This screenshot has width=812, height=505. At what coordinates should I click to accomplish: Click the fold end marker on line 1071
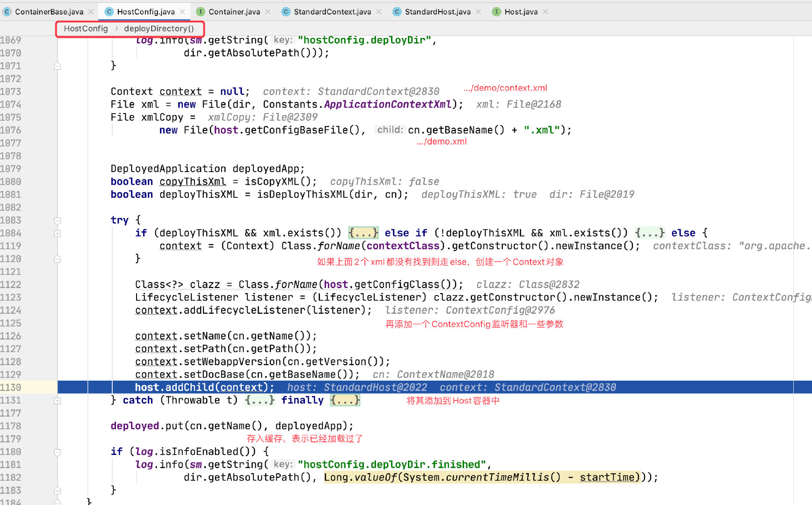click(x=58, y=66)
